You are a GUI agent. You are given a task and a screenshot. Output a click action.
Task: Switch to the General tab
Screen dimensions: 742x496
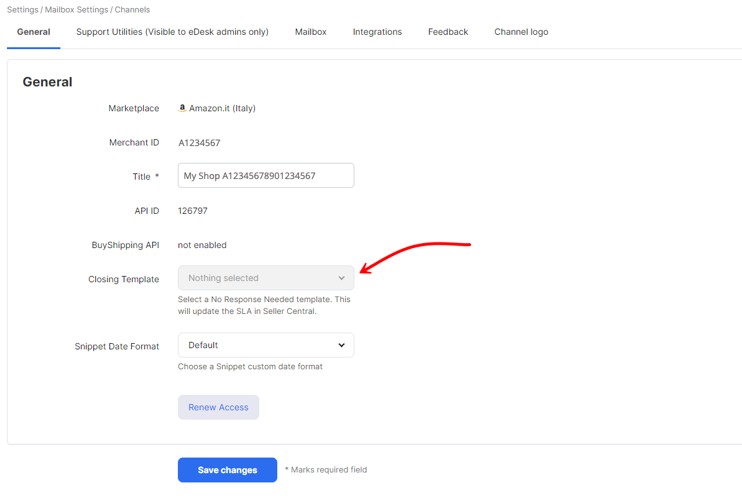(x=34, y=32)
